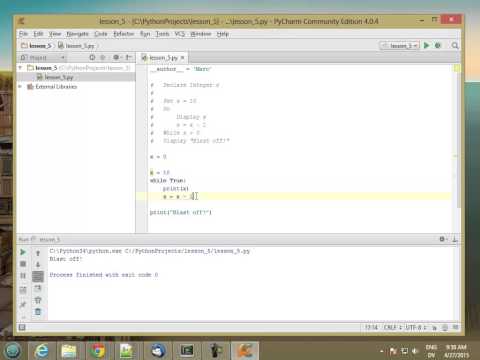
Task: Open Run panel settings gear
Action: pos(442,239)
